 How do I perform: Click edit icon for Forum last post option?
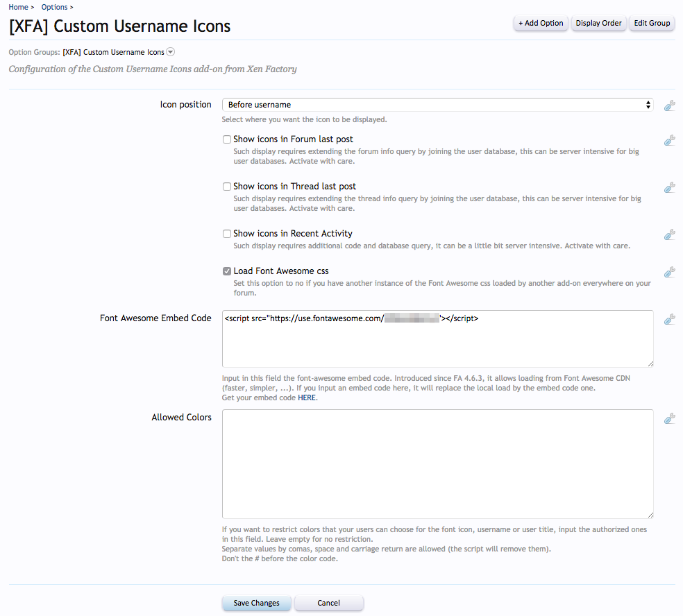click(670, 140)
